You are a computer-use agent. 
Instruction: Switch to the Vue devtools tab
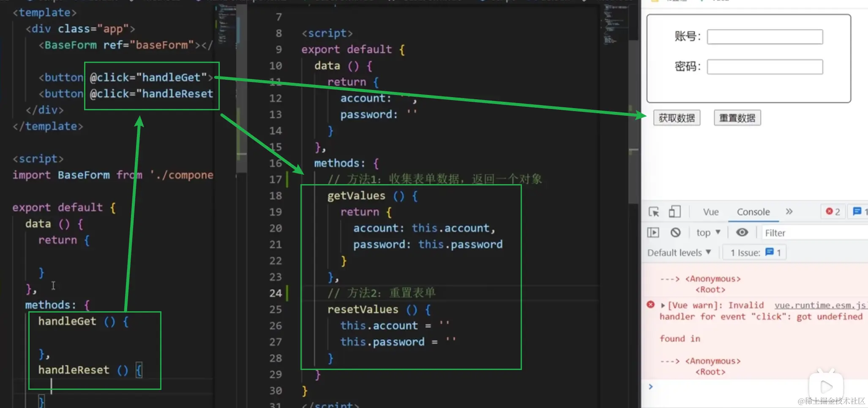tap(711, 212)
